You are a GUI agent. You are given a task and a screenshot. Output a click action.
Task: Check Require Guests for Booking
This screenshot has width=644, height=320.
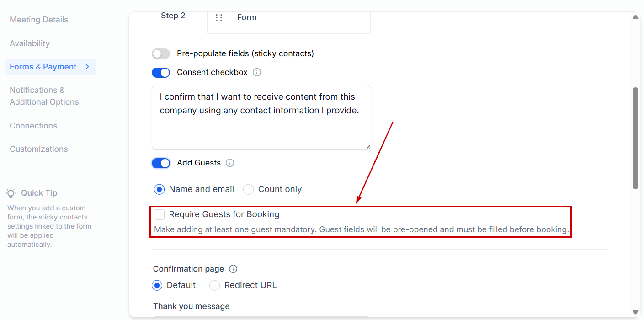click(x=160, y=214)
